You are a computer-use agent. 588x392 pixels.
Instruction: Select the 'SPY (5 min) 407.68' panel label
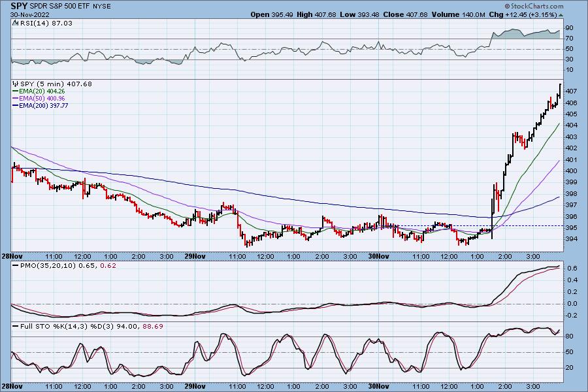pyautogui.click(x=56, y=84)
